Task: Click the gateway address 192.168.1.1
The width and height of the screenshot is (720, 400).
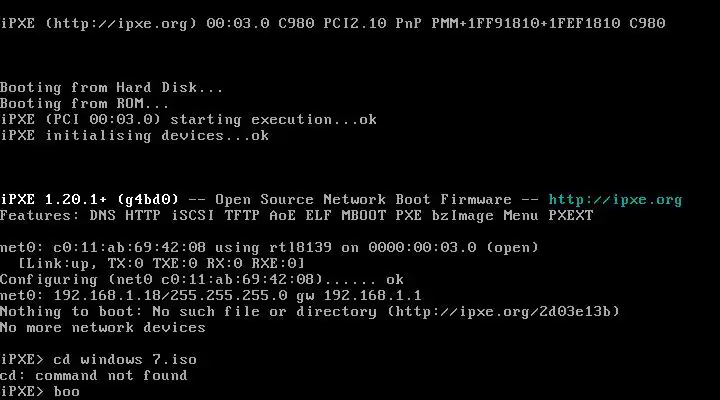Action: coord(372,296)
